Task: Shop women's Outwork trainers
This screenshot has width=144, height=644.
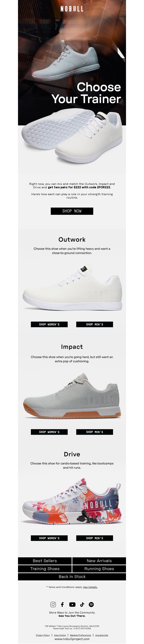Action: coord(49,324)
